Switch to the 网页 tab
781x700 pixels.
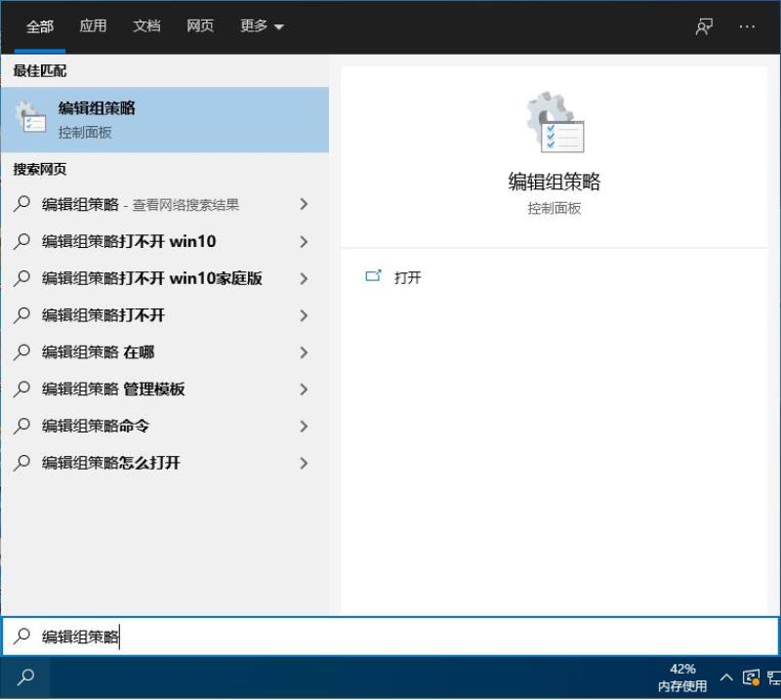[200, 26]
